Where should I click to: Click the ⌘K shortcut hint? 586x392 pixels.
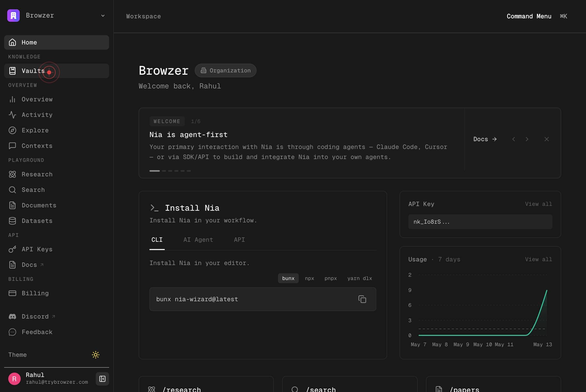564,16
